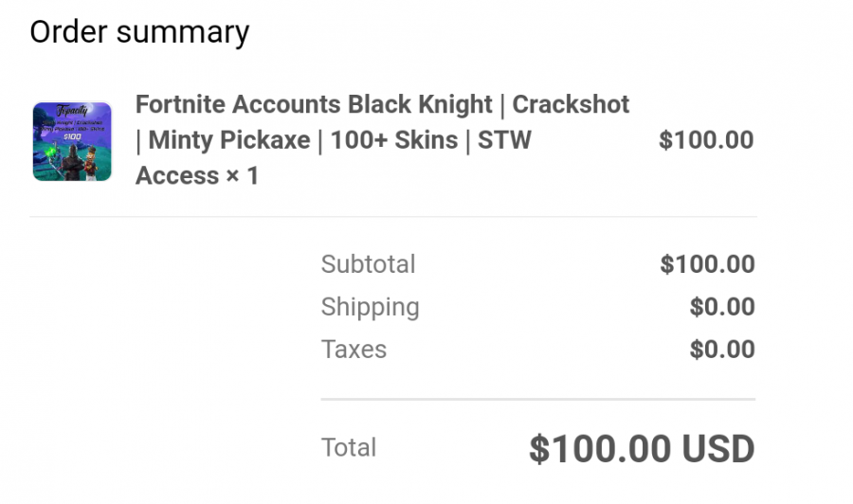
Task: Click the Total label
Action: 349,447
